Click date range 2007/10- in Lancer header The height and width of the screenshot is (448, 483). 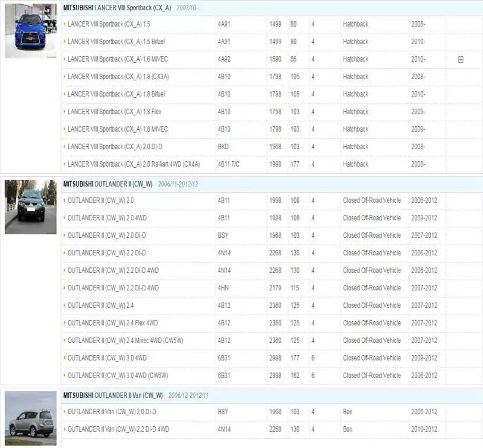187,8
